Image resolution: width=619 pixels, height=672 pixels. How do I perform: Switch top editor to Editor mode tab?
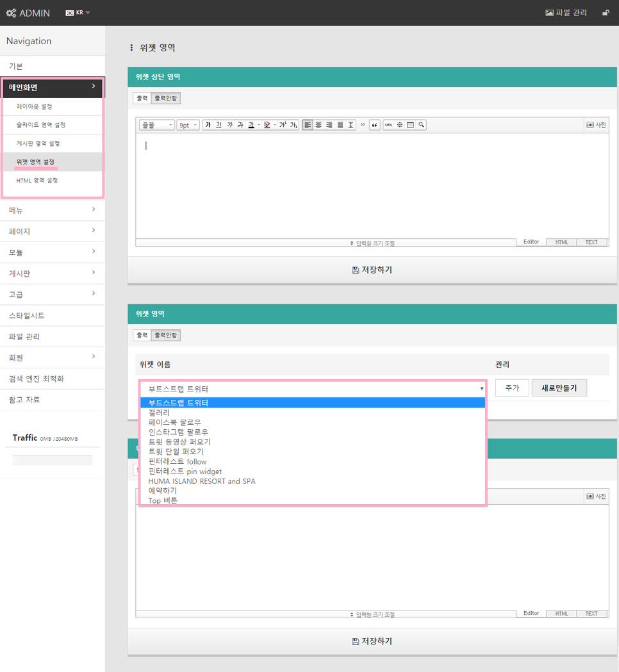point(531,242)
